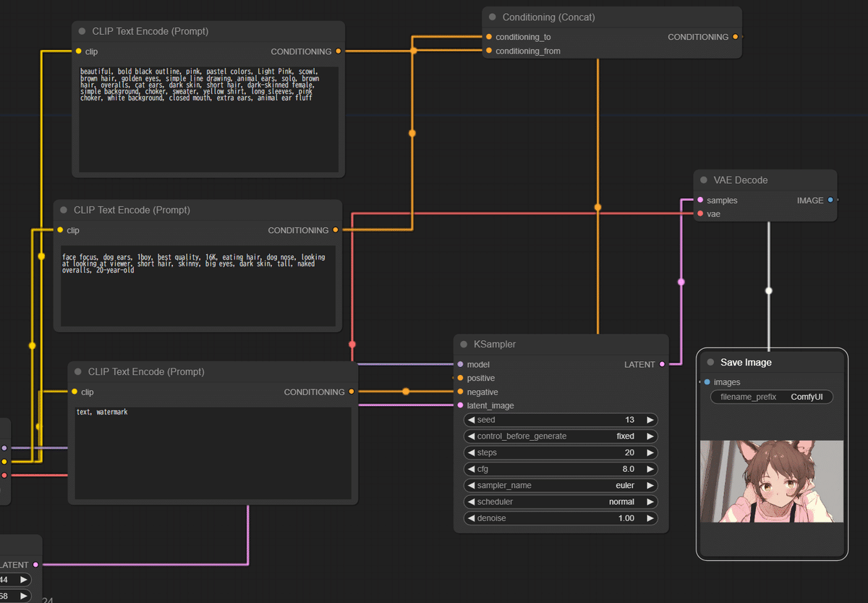Viewport: 868px width, 603px height.
Task: Increase the seed value with the right arrow
Action: (x=650, y=420)
